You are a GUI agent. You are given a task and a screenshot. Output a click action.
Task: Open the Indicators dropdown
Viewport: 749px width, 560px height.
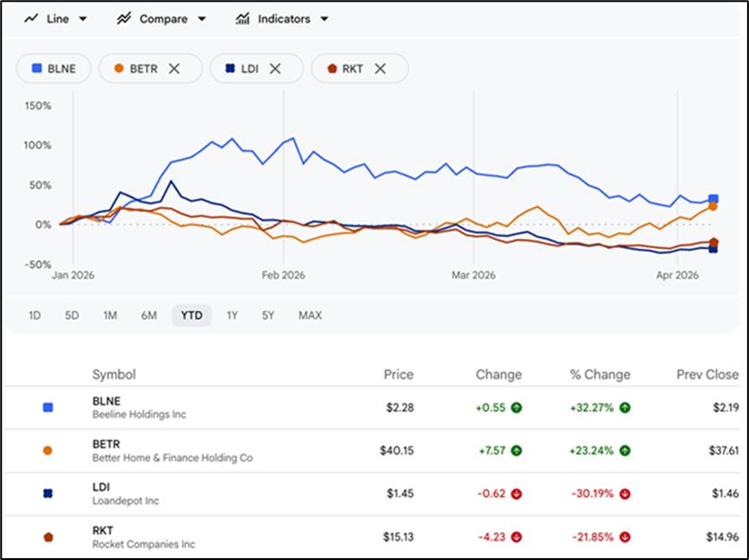tap(281, 19)
